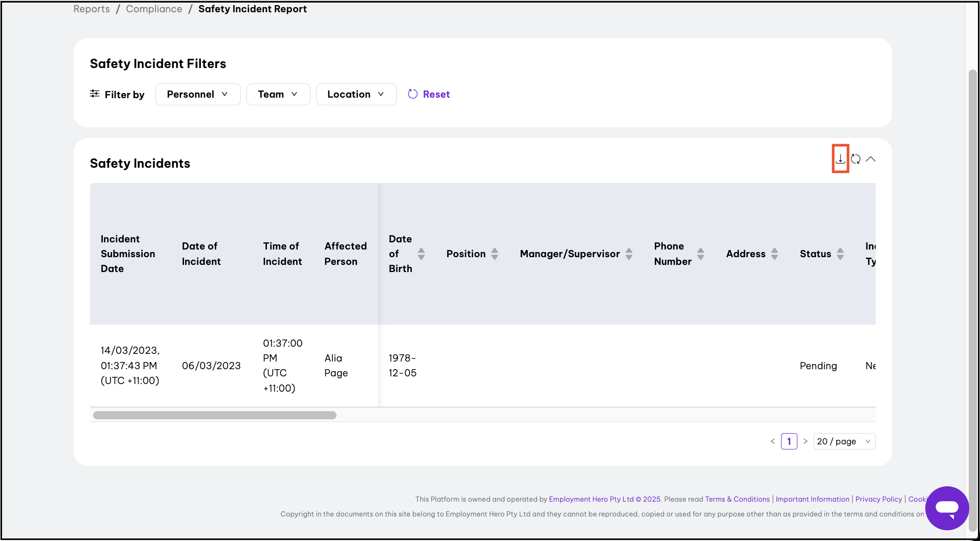Open the Privacy Policy link
980x541 pixels.
(878, 499)
